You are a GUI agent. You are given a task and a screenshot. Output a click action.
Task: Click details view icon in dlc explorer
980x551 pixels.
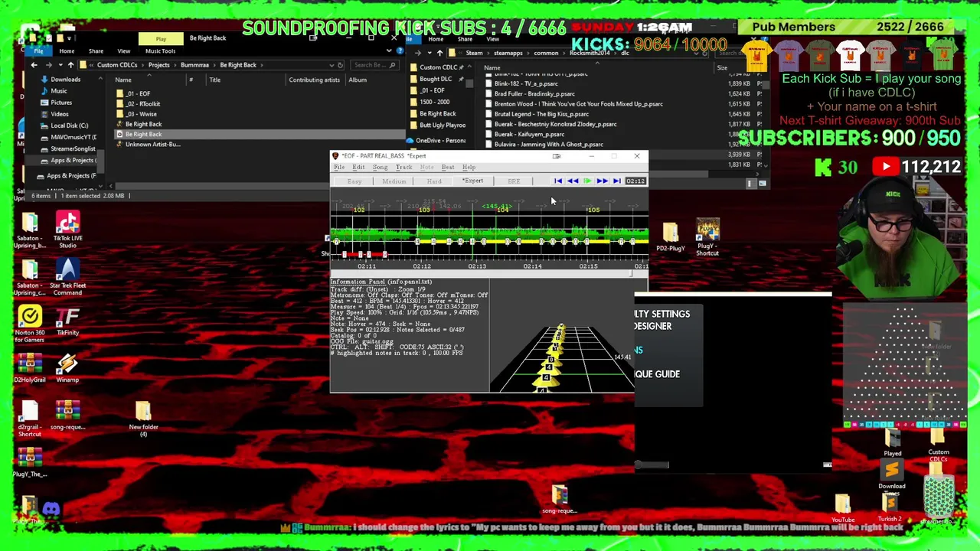tap(750, 184)
